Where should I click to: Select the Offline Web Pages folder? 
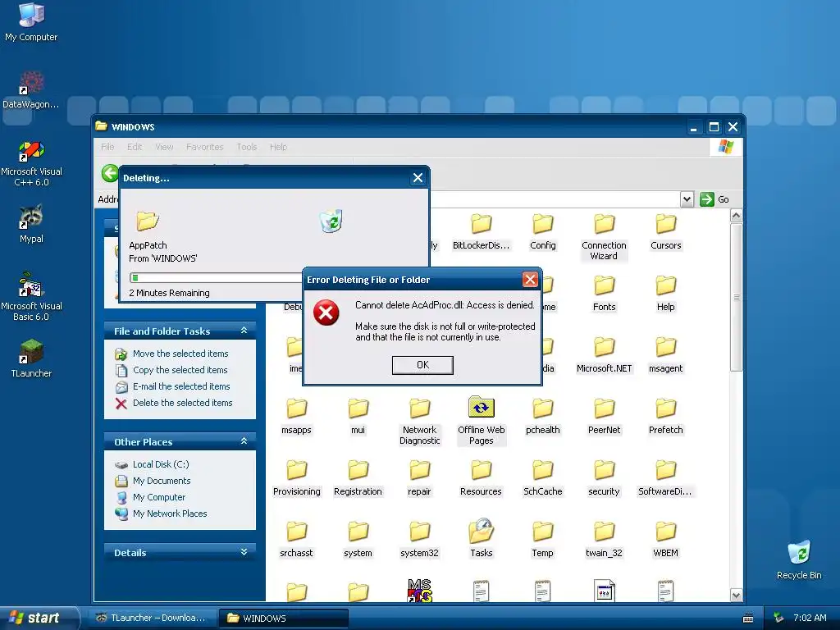481,421
